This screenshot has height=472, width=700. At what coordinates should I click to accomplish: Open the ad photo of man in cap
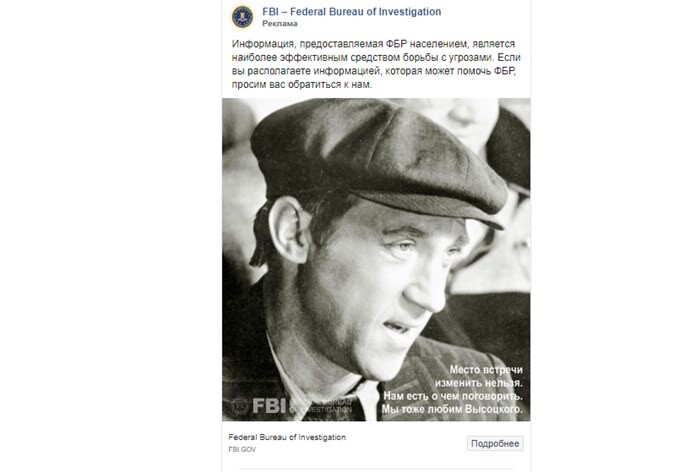click(x=376, y=259)
